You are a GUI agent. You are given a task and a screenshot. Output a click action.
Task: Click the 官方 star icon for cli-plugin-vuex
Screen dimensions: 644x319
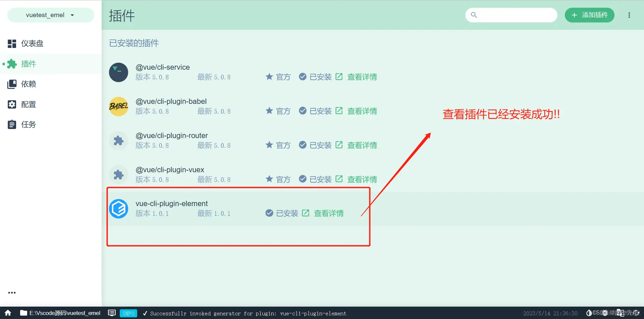269,179
